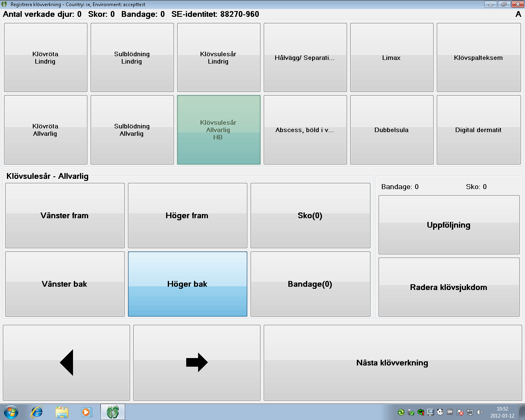Click the Bandage: 0 header text
The width and height of the screenshot is (525, 420).
click(143, 14)
